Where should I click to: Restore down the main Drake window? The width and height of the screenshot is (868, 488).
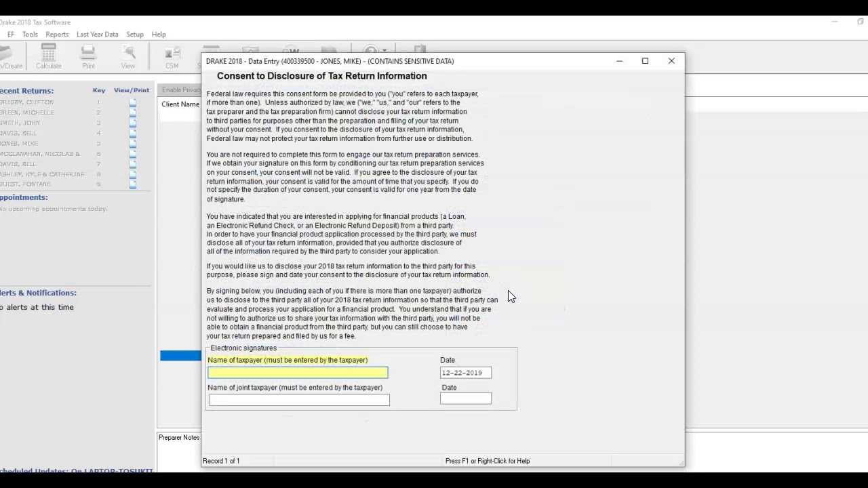pyautogui.click(x=860, y=22)
